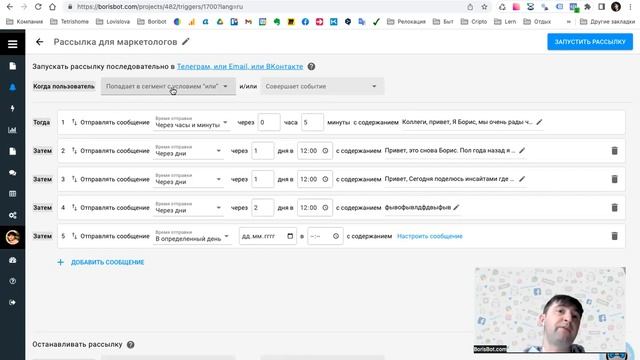Image resolution: width=640 pixels, height=360 pixels.
Task: Reload the page in browser
Action: [x=38, y=7]
